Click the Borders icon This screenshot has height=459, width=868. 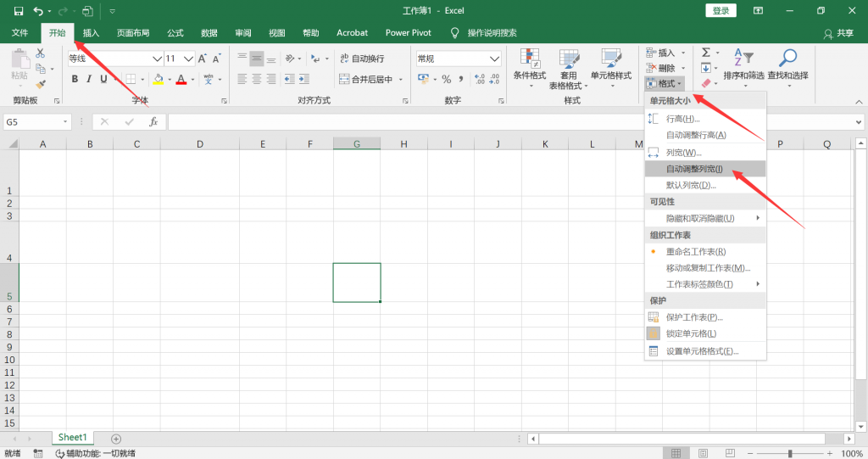(x=131, y=79)
